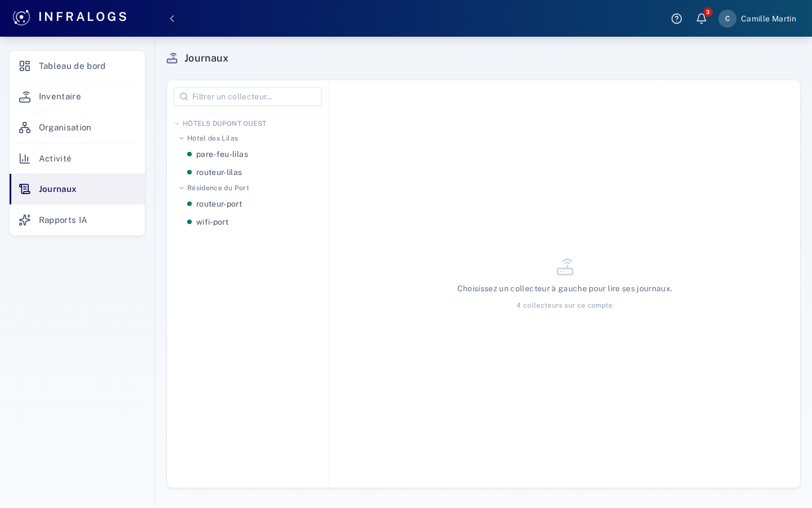Open the Organisation menu item
Image resolution: width=812 pixels, height=508 pixels.
click(x=77, y=128)
